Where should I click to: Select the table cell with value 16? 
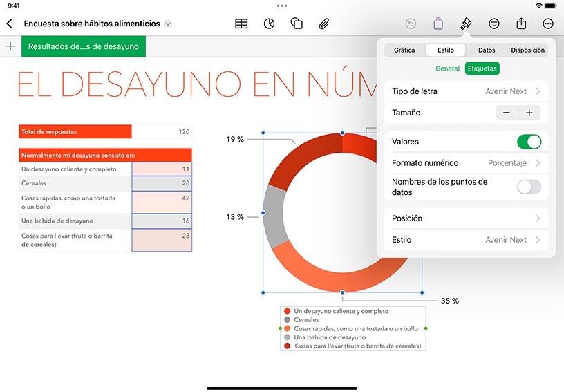162,221
